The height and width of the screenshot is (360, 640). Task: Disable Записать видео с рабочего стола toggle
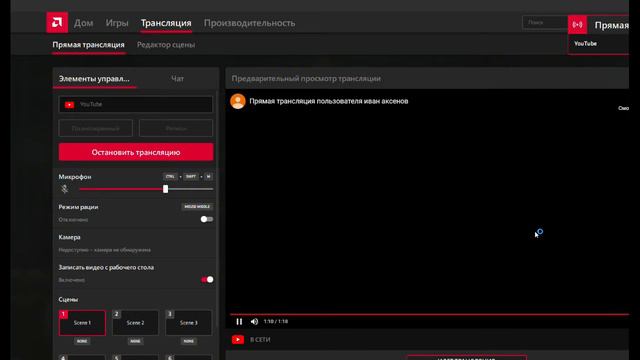pos(207,280)
